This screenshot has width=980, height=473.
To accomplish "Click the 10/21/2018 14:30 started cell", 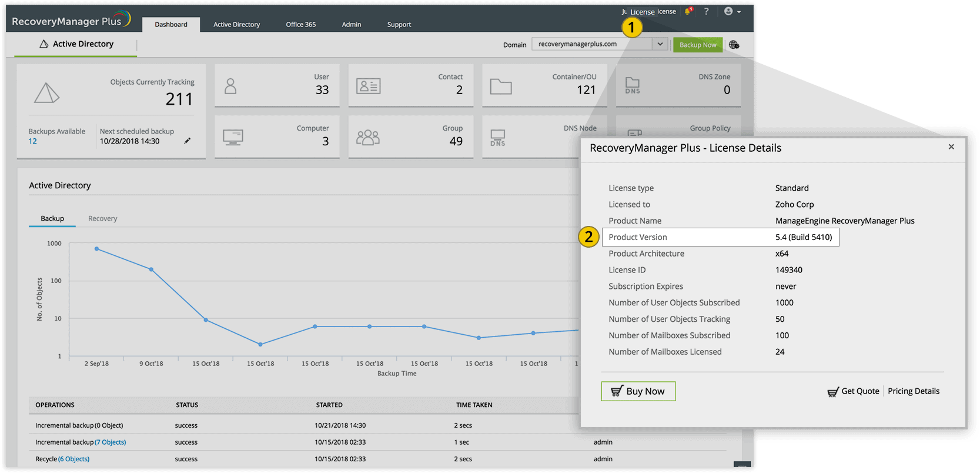I will pos(340,425).
